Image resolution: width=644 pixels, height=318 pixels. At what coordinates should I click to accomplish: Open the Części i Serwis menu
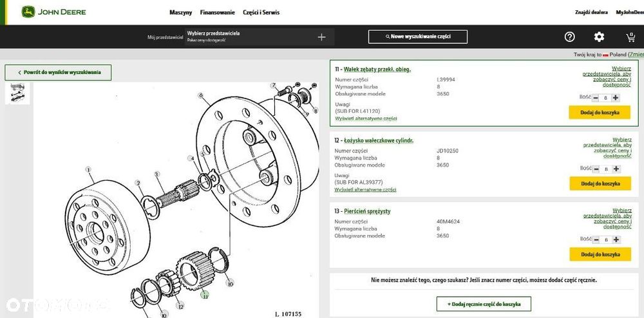coord(261,12)
